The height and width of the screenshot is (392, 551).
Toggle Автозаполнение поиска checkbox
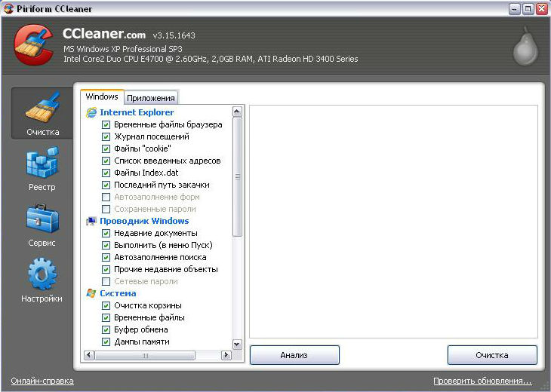coord(106,257)
